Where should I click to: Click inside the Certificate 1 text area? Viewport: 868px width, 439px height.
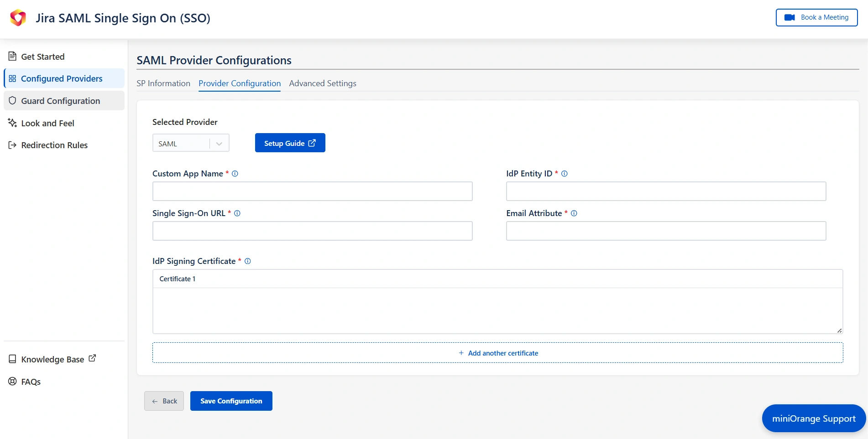(x=498, y=310)
